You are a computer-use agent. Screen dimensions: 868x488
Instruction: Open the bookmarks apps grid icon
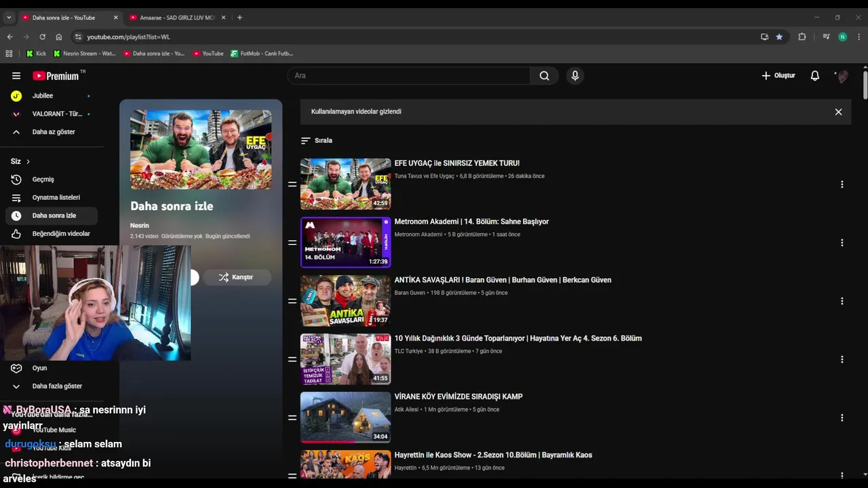pos(9,54)
